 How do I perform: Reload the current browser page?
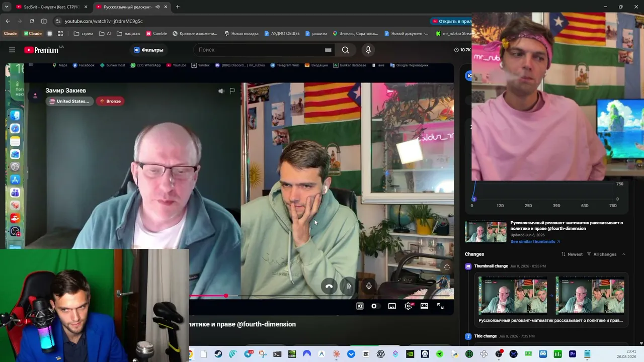coord(32,21)
